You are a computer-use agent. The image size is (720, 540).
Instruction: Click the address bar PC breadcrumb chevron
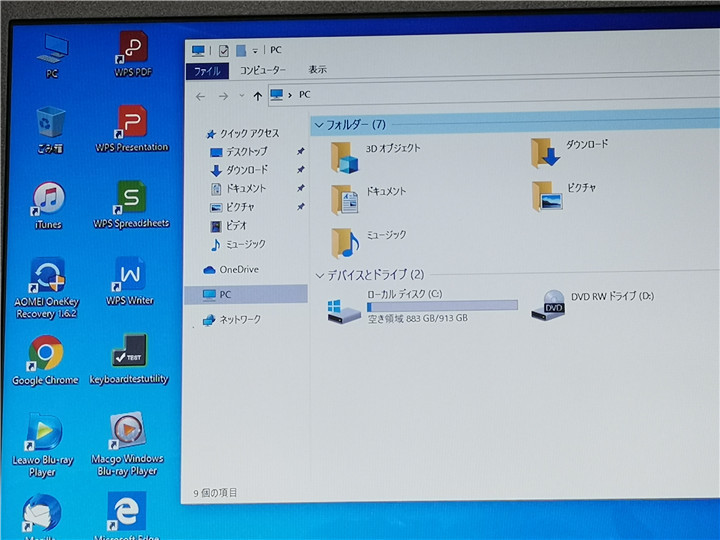290,95
